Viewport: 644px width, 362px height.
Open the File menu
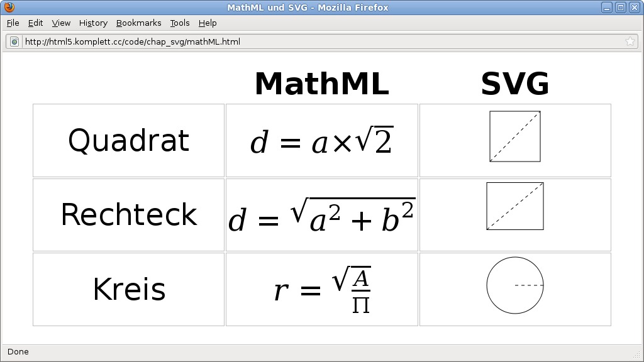click(13, 23)
